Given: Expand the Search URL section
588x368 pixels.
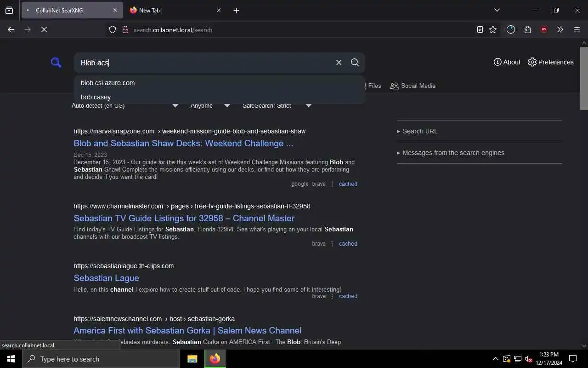Looking at the screenshot, I should pos(417,131).
